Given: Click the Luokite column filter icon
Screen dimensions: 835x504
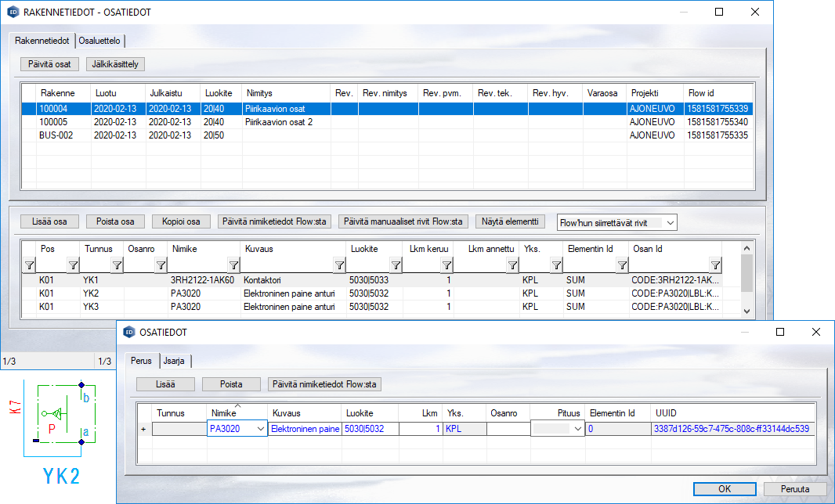Looking at the screenshot, I should tap(396, 265).
